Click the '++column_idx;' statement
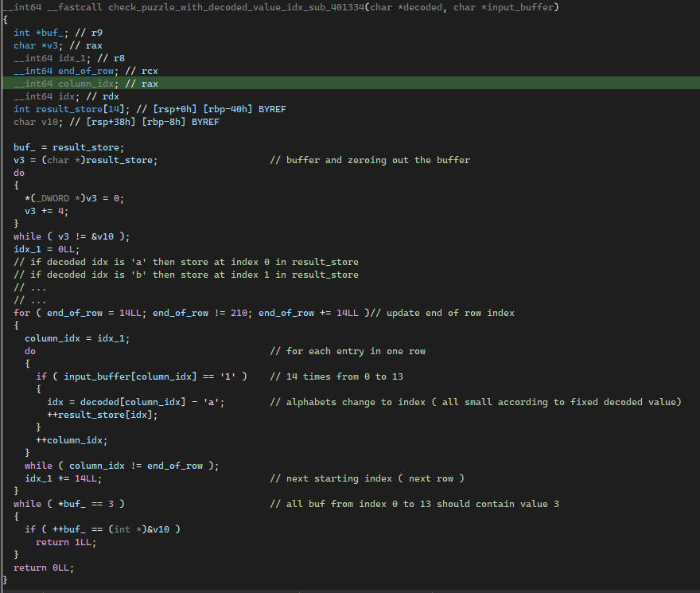This screenshot has height=593, width=700. pyautogui.click(x=72, y=440)
